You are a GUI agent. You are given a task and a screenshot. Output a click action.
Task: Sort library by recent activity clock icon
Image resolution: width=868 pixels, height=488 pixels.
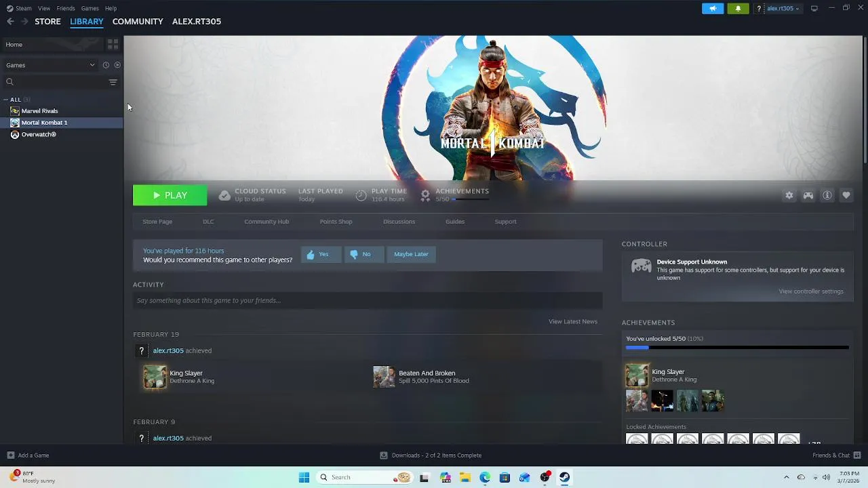(x=106, y=65)
